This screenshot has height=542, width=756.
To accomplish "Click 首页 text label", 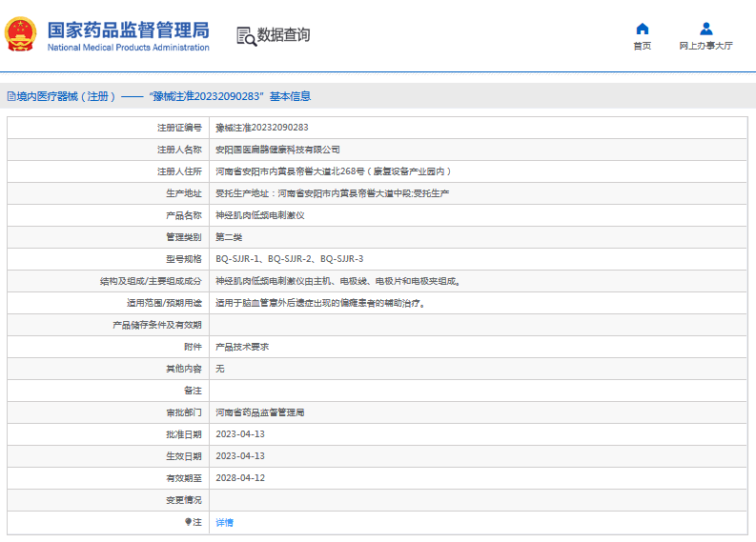I will pos(643,46).
